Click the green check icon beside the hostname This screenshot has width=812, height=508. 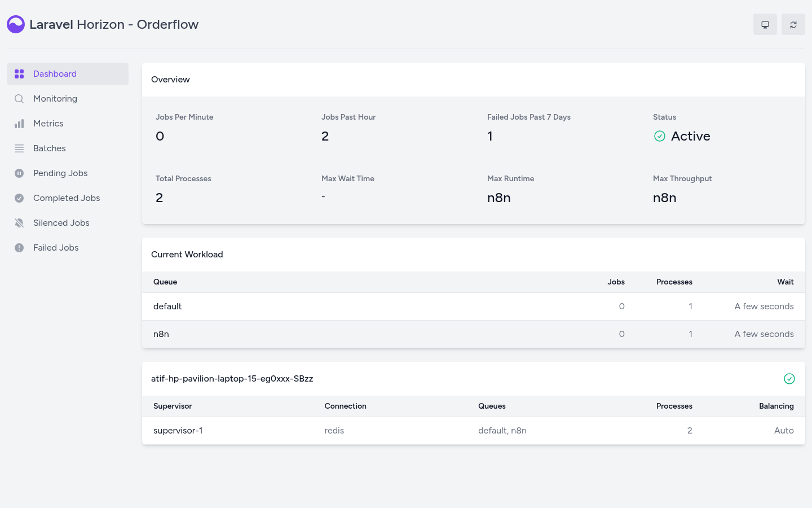pos(789,379)
